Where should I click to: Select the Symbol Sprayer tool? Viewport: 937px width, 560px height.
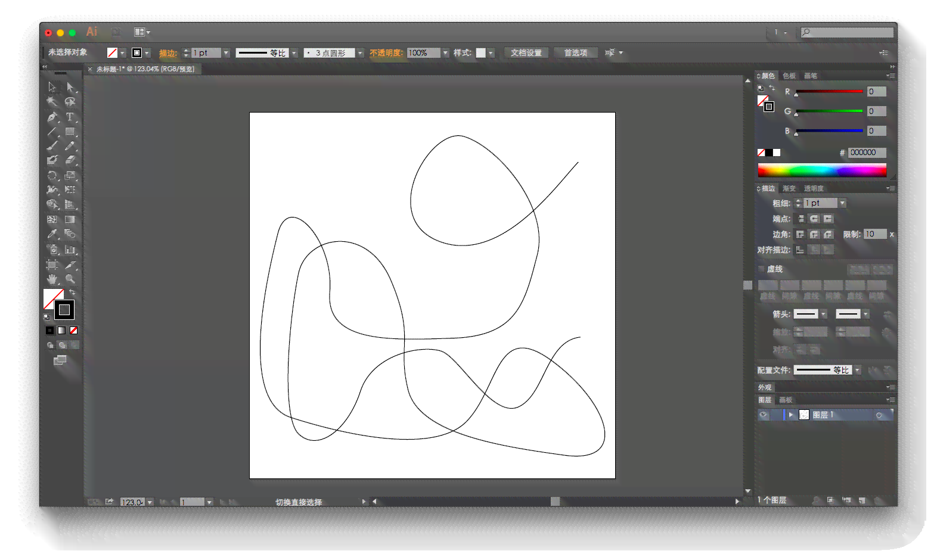[x=52, y=250]
